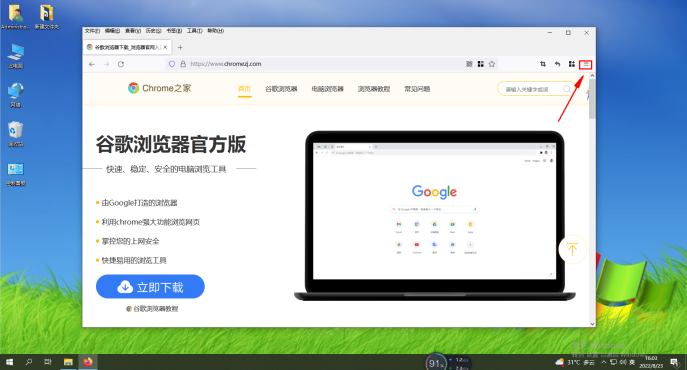Open a new tab with plus button

(x=180, y=47)
